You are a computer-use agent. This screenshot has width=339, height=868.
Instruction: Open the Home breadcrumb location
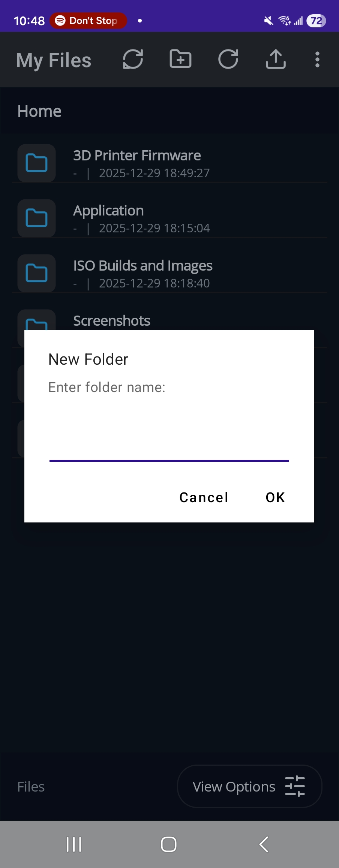(39, 111)
